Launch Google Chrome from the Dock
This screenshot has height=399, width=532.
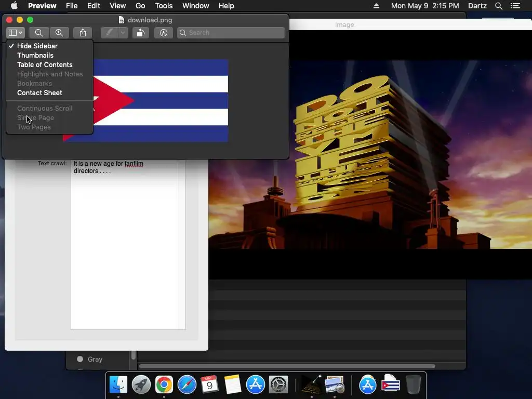point(164,385)
